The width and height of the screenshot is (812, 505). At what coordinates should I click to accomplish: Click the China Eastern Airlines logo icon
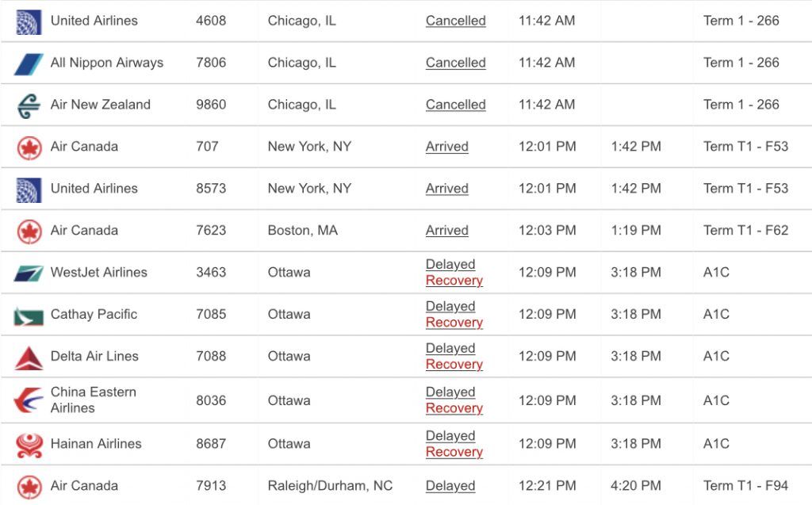pyautogui.click(x=29, y=400)
